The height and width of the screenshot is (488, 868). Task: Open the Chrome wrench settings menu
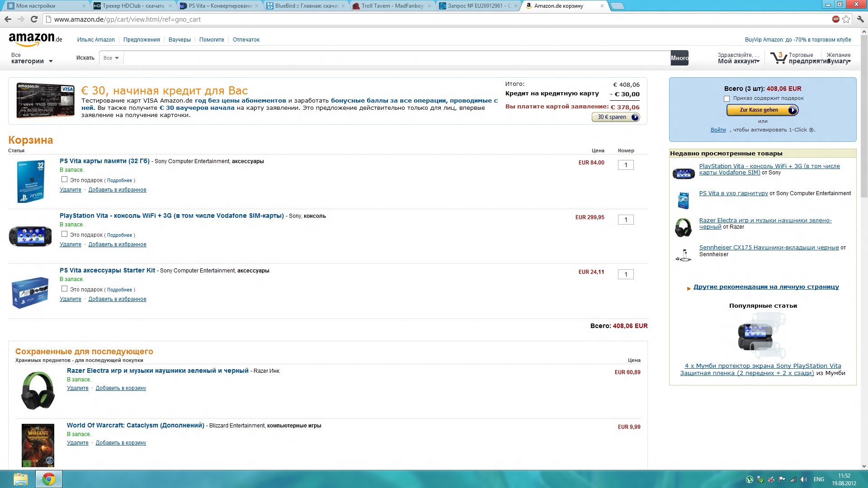pos(860,19)
